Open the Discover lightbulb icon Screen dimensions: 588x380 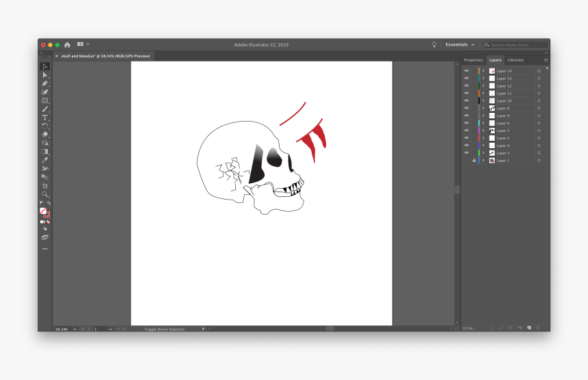(x=434, y=44)
